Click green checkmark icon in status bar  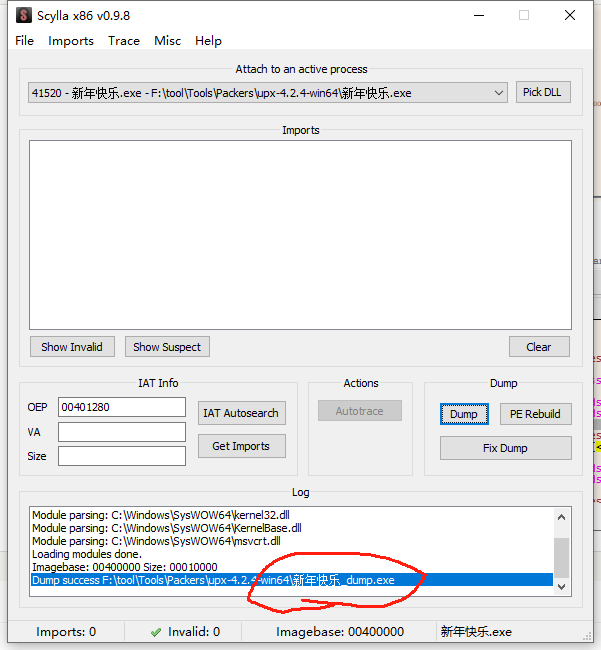tap(156, 632)
